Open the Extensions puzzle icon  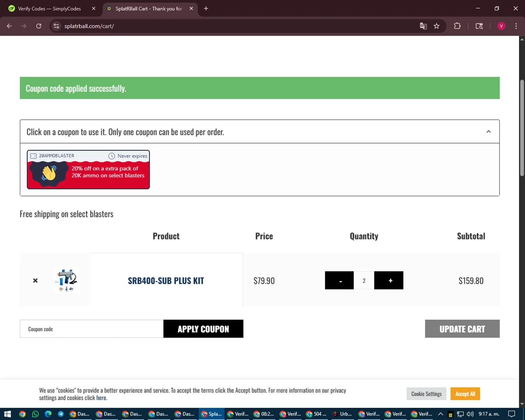[x=457, y=26]
